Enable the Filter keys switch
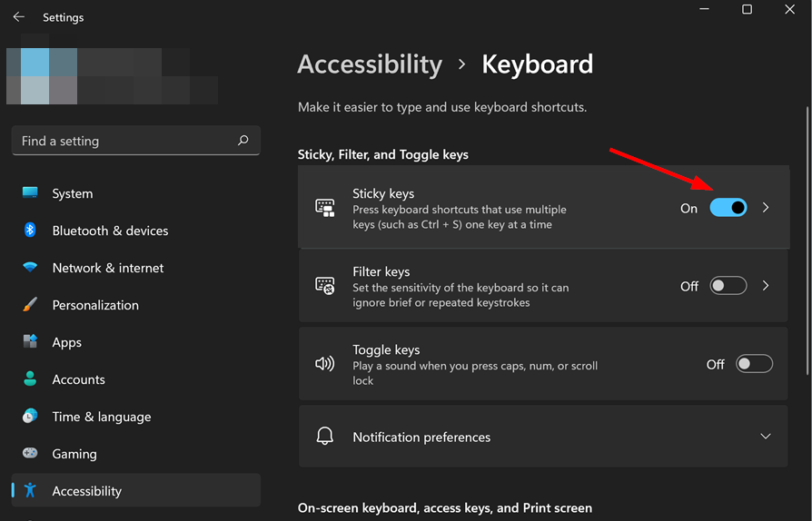Viewport: 812px width, 521px height. click(x=728, y=286)
